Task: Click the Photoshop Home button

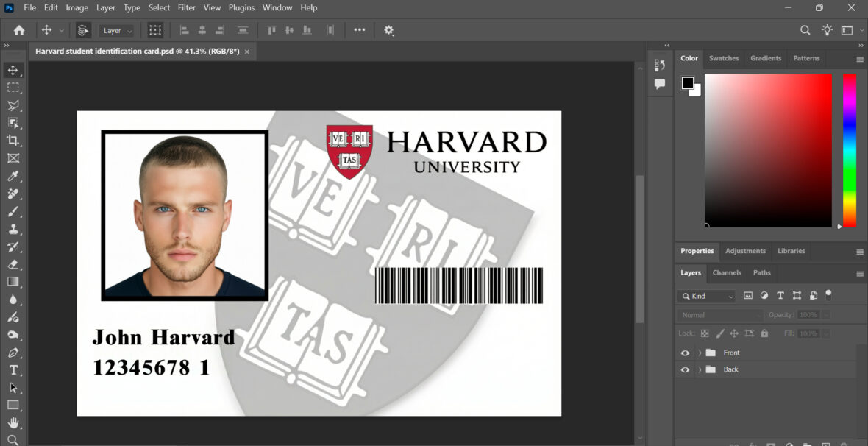Action: 18,30
